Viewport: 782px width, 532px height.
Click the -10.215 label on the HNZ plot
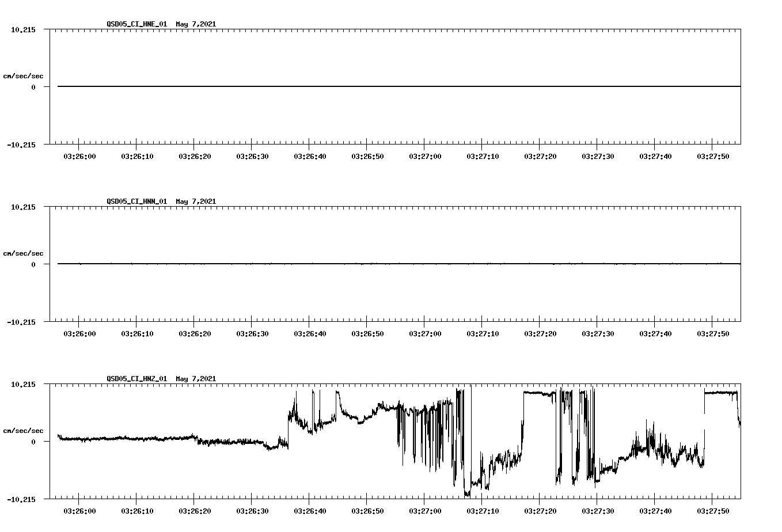22,499
